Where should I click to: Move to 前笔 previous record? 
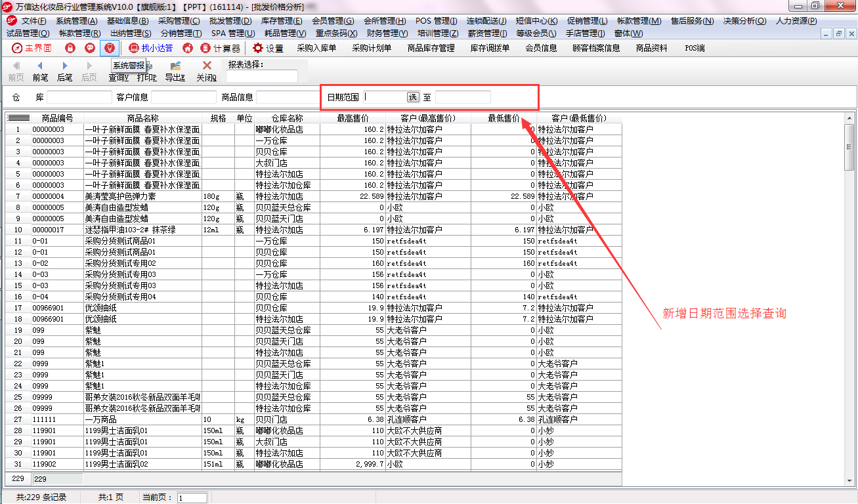point(40,72)
